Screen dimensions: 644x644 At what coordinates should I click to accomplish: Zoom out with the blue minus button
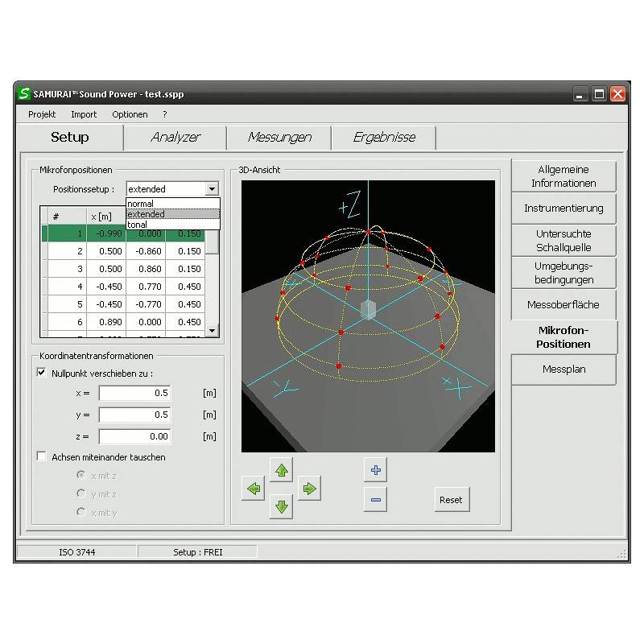tap(375, 500)
